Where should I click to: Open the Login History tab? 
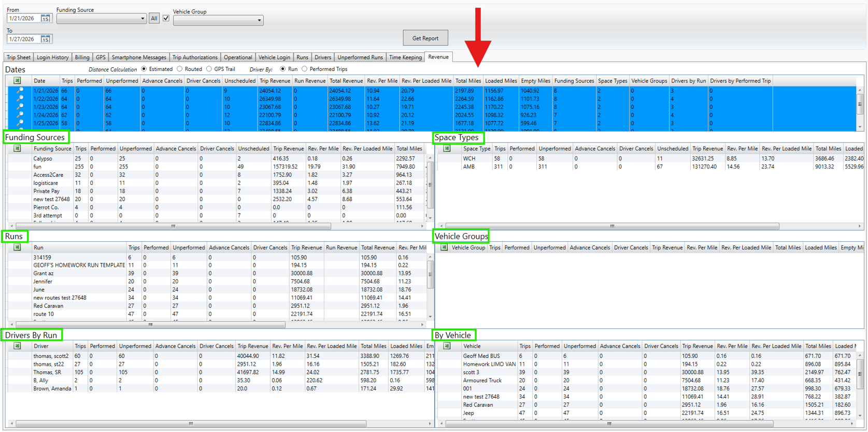point(52,57)
